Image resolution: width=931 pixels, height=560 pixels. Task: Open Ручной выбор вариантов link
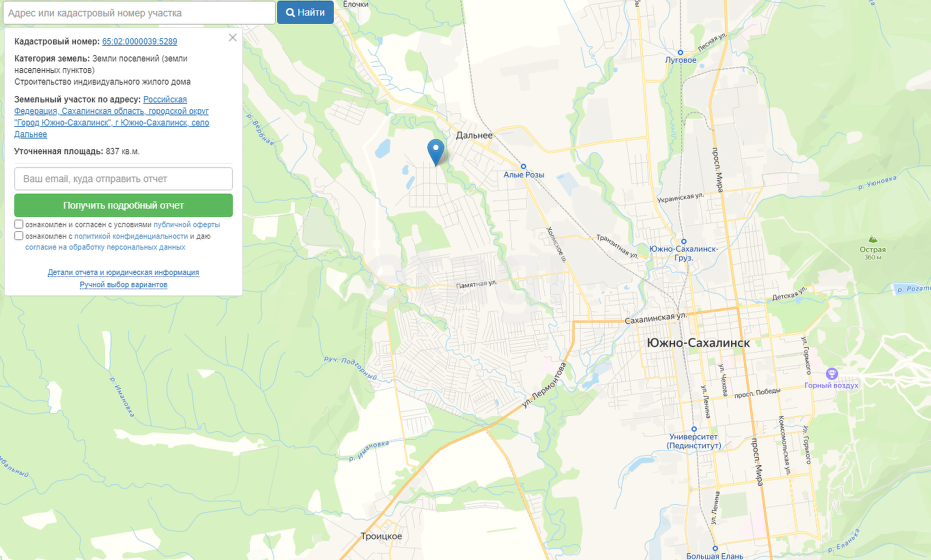[x=124, y=284]
